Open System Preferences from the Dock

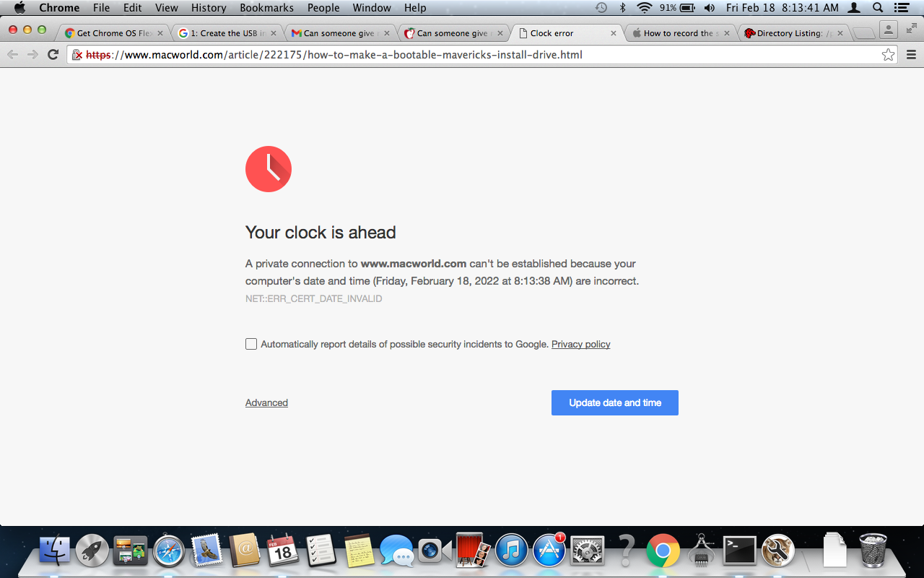(588, 551)
